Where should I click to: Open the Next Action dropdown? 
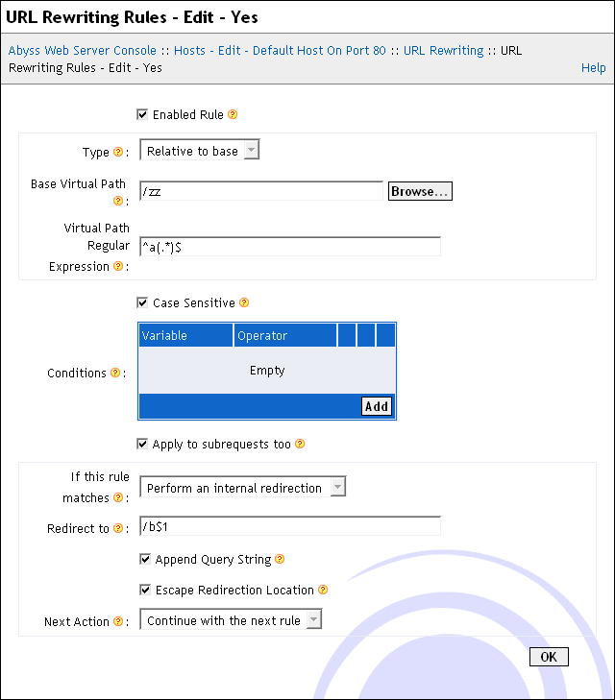[x=231, y=620]
